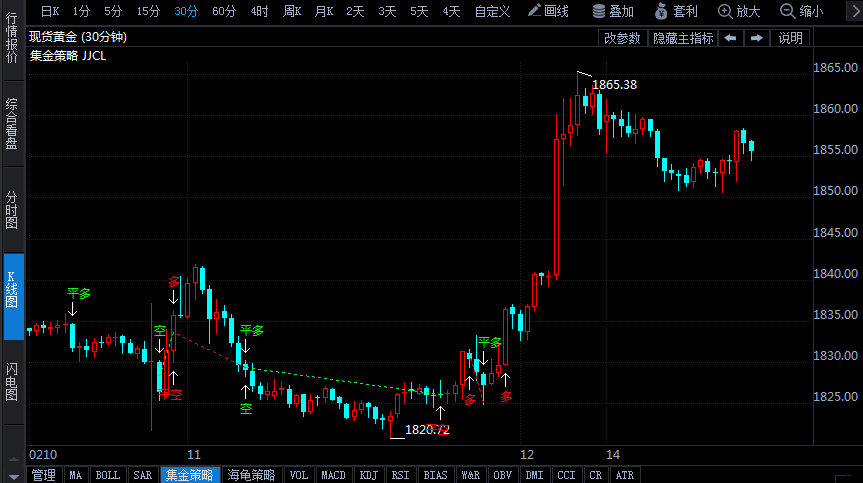Image resolution: width=863 pixels, height=483 pixels.
Task: Select the 3天 multi-day view
Action: point(387,11)
